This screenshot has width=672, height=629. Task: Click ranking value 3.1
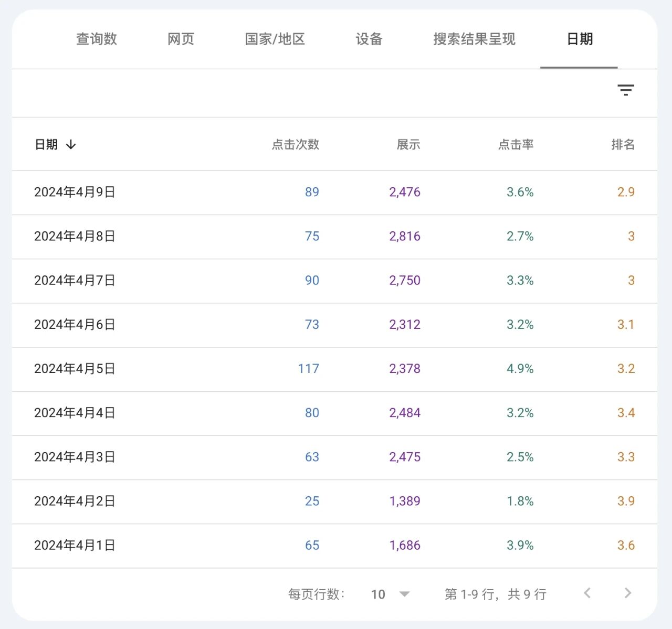[x=626, y=325]
